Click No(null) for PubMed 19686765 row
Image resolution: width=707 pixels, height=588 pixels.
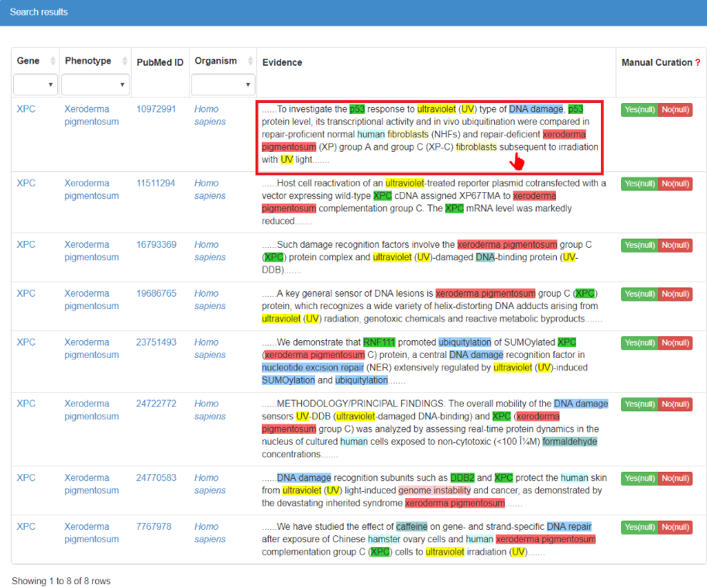tap(675, 294)
